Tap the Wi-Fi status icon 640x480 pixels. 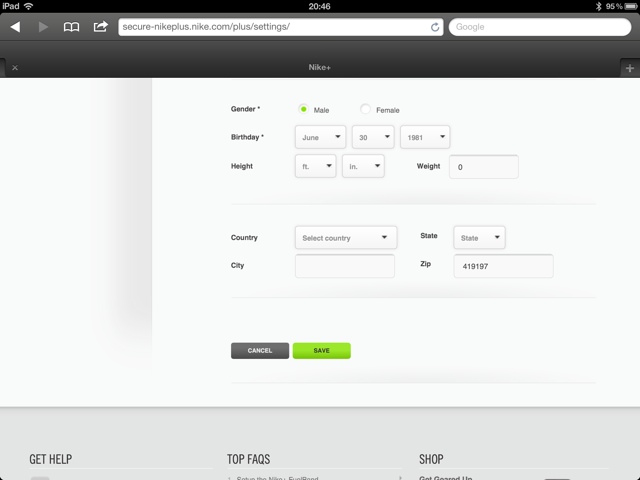click(29, 6)
